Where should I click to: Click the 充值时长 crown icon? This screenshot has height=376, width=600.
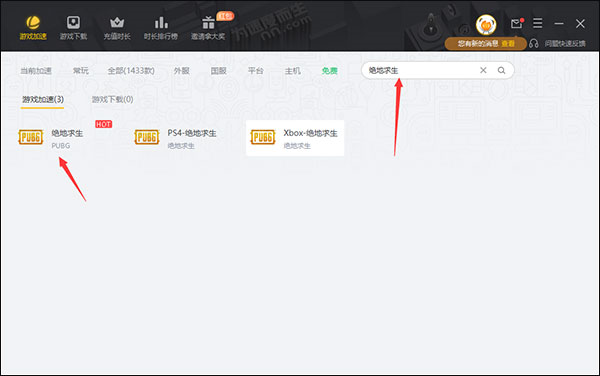coord(117,23)
